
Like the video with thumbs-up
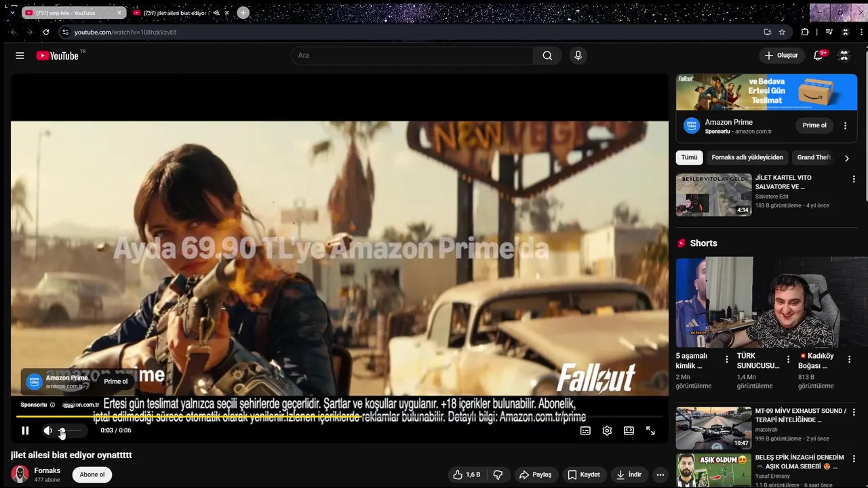click(x=467, y=474)
